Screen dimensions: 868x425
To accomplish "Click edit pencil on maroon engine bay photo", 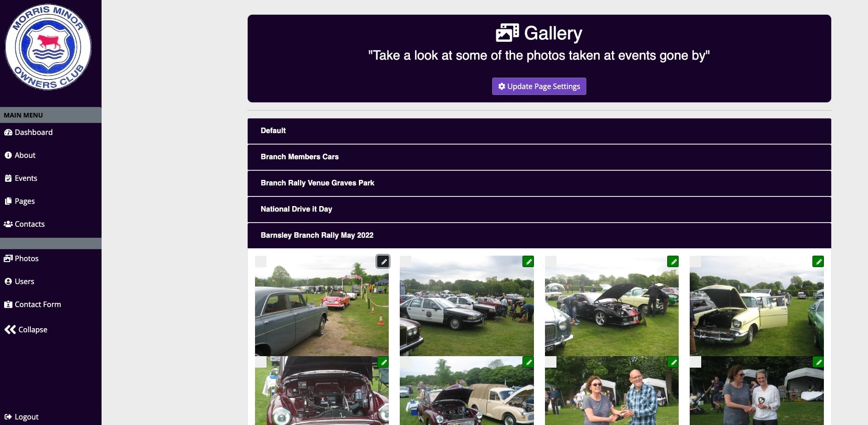I will [x=383, y=362].
